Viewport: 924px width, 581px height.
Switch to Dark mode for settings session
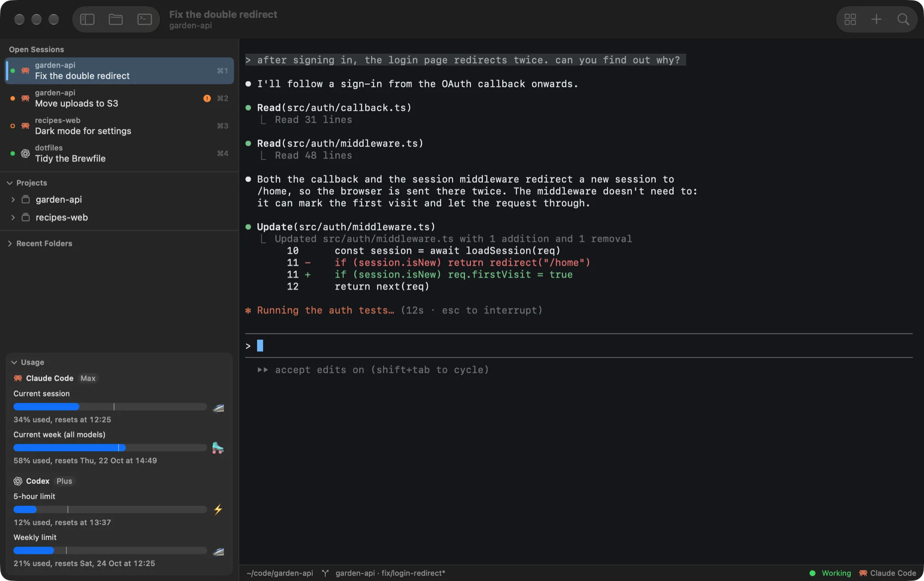[x=120, y=126]
